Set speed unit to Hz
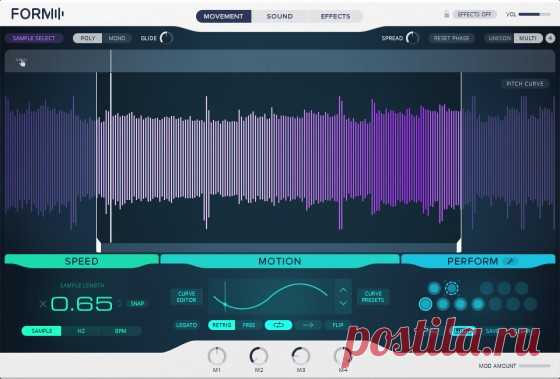Screen dimensions: 560x379 (x=81, y=331)
